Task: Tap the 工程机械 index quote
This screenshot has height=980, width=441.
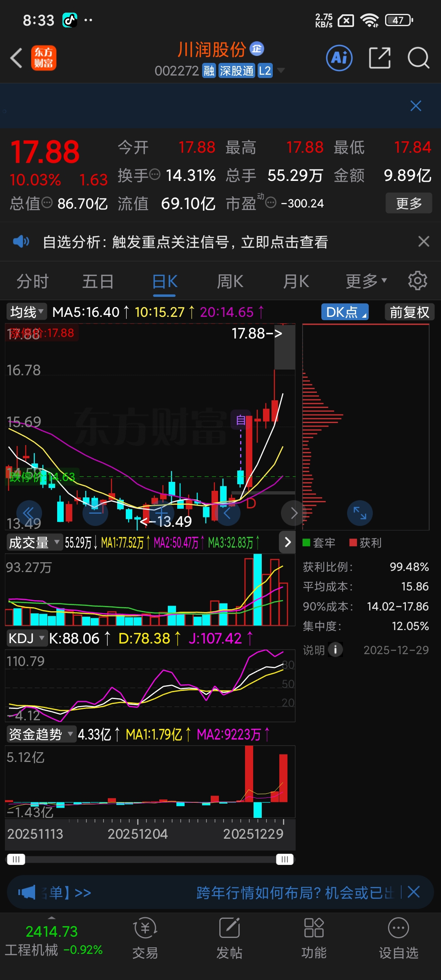Action: click(x=53, y=941)
